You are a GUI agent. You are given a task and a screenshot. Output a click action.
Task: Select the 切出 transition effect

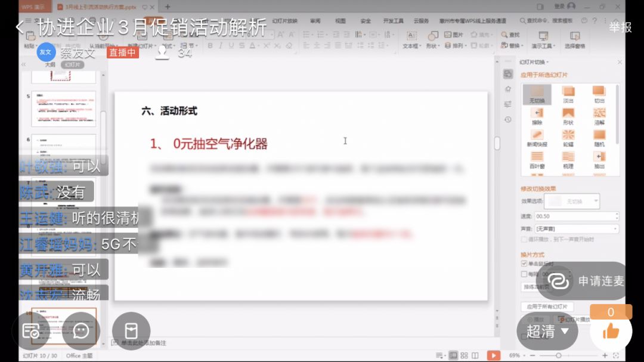[x=599, y=94]
